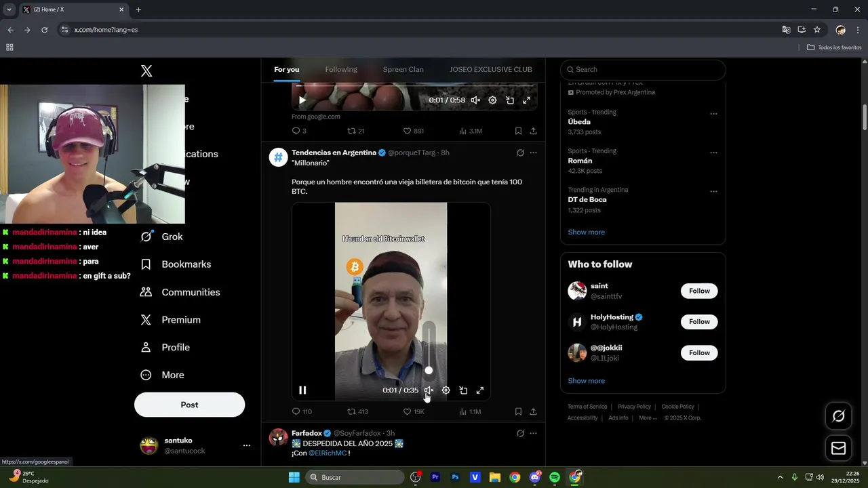Click the @ElRichMC mention link

point(328,453)
